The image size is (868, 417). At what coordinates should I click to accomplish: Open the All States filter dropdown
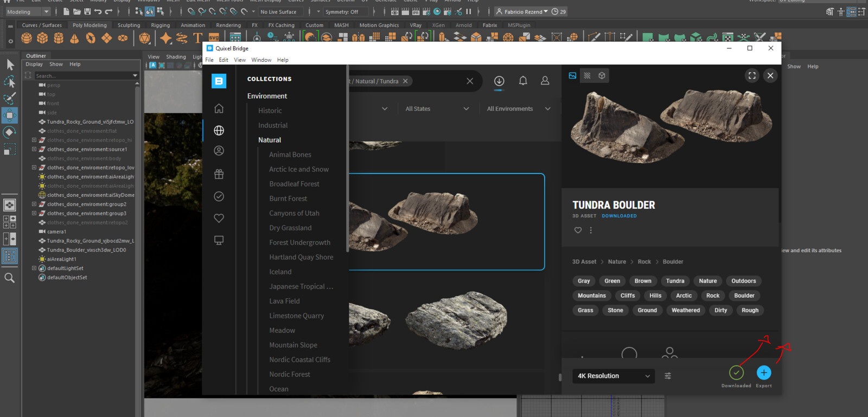point(437,109)
